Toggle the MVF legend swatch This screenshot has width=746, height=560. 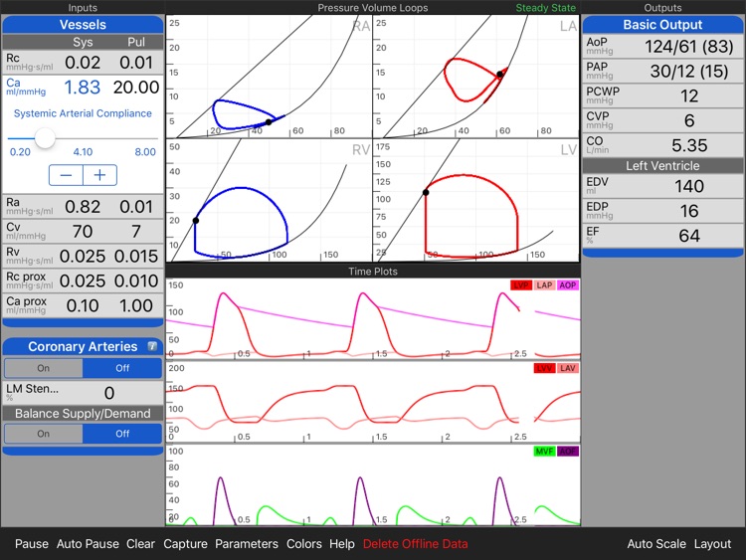click(544, 451)
